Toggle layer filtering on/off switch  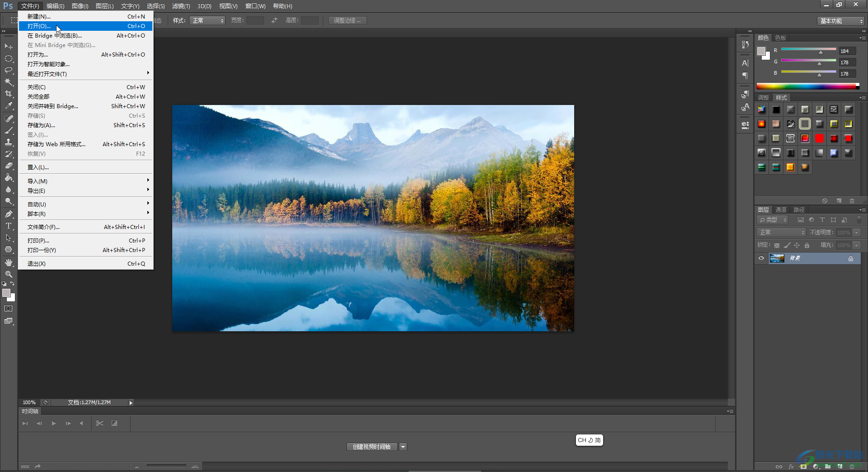859,219
